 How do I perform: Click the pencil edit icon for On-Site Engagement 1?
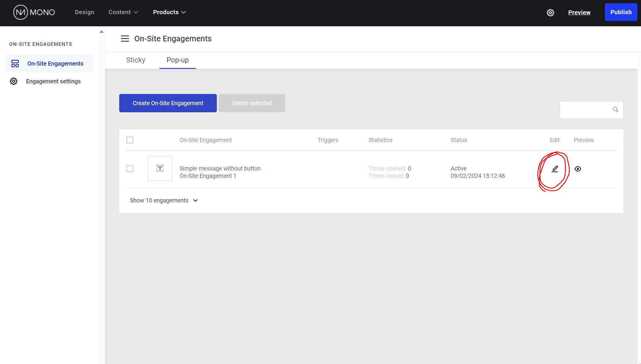pos(555,169)
